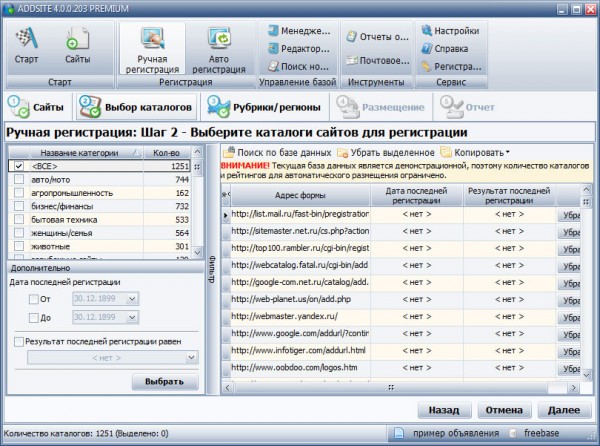This screenshot has width=600, height=446.
Task: Open Поиск но... tool
Action: [299, 67]
